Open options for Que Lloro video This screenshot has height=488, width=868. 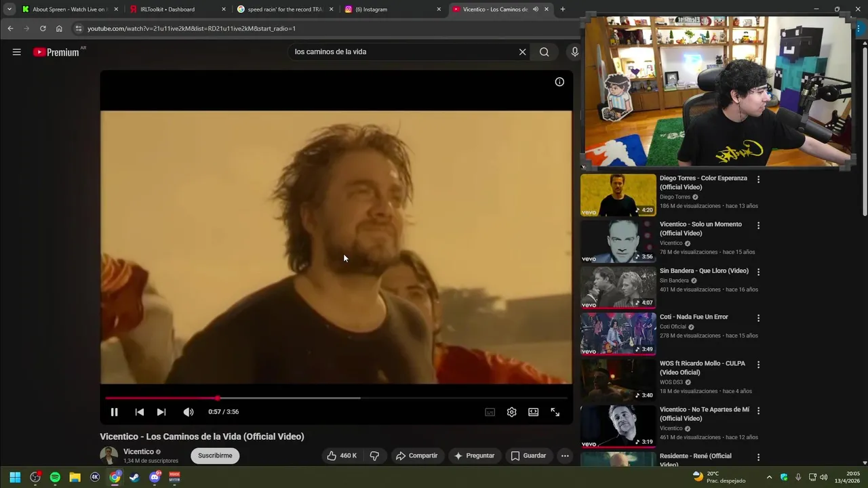(758, 272)
